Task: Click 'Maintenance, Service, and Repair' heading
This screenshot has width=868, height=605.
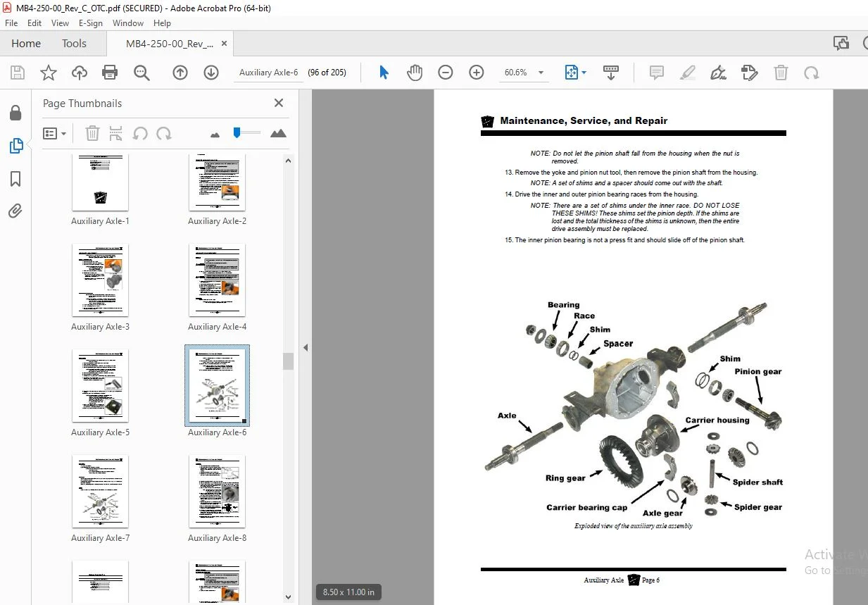Action: tap(584, 120)
